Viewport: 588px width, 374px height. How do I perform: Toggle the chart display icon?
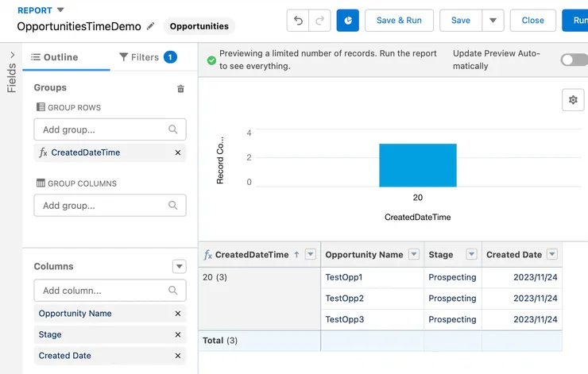pyautogui.click(x=347, y=21)
